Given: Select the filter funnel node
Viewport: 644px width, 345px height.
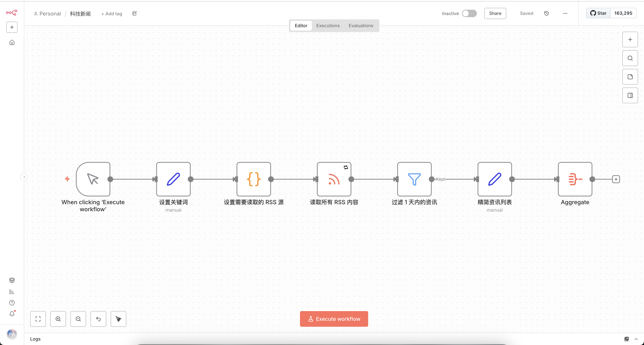Looking at the screenshot, I should tap(414, 179).
